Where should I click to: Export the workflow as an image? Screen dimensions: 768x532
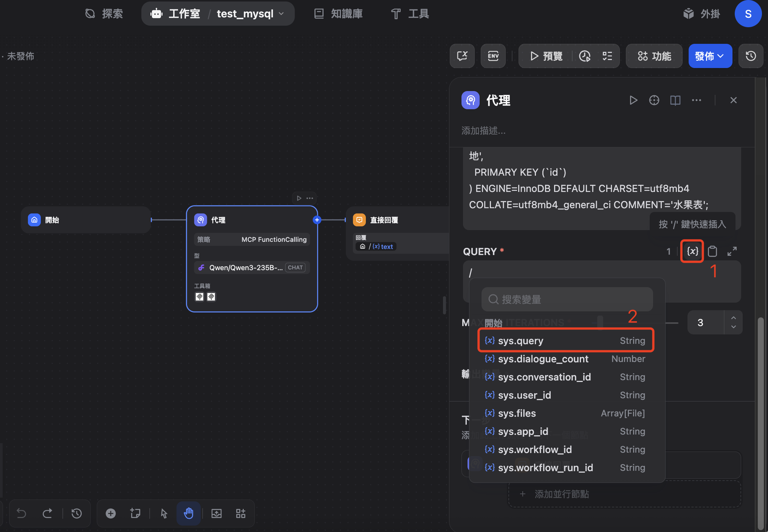coord(216,513)
